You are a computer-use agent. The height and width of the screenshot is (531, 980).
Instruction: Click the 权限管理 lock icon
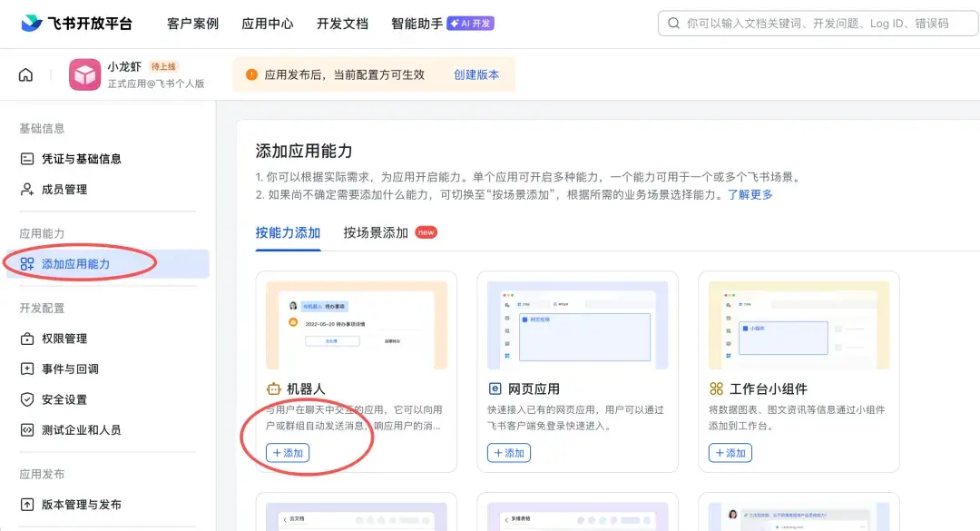click(27, 339)
